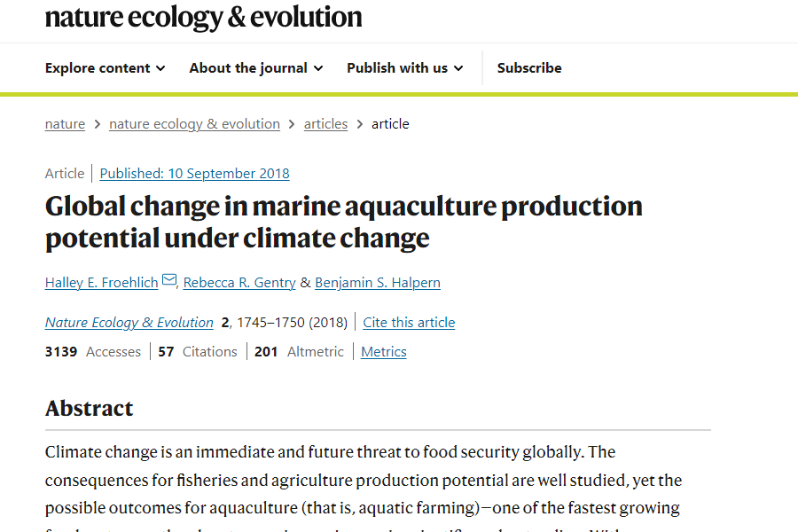This screenshot has width=798, height=532.
Task: Click Cite this article
Action: [x=409, y=322]
